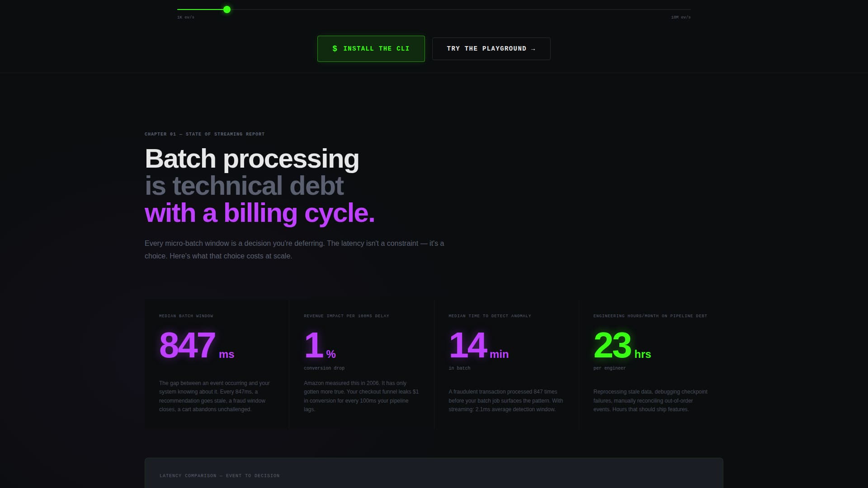Click the 'conversion drop' caption
The width and height of the screenshot is (868, 488).
pos(324,368)
